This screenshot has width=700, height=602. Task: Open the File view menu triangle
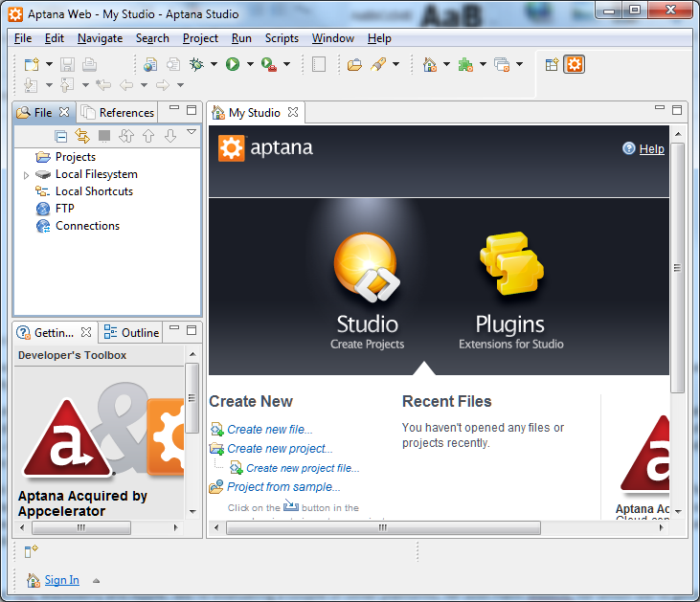coord(192,132)
